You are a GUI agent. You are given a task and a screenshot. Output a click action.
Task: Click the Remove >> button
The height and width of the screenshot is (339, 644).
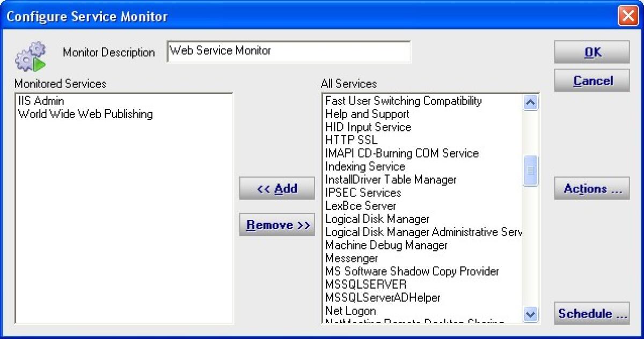point(277,225)
